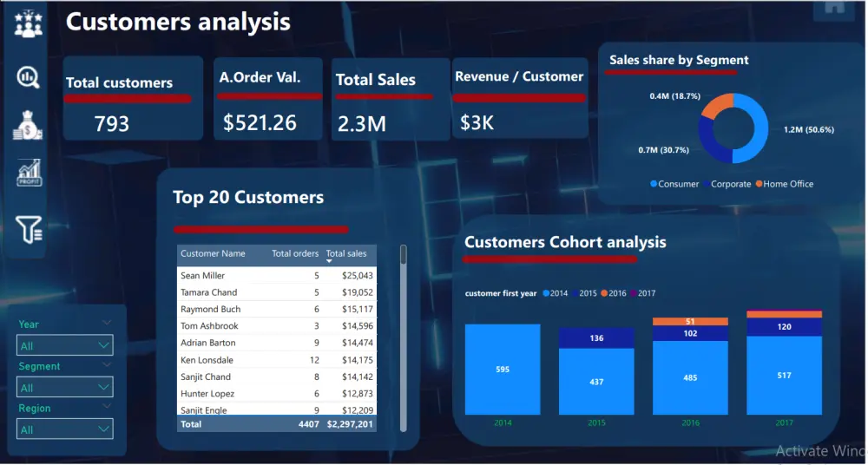
Task: Click the $19,052 sales value
Action: (358, 292)
